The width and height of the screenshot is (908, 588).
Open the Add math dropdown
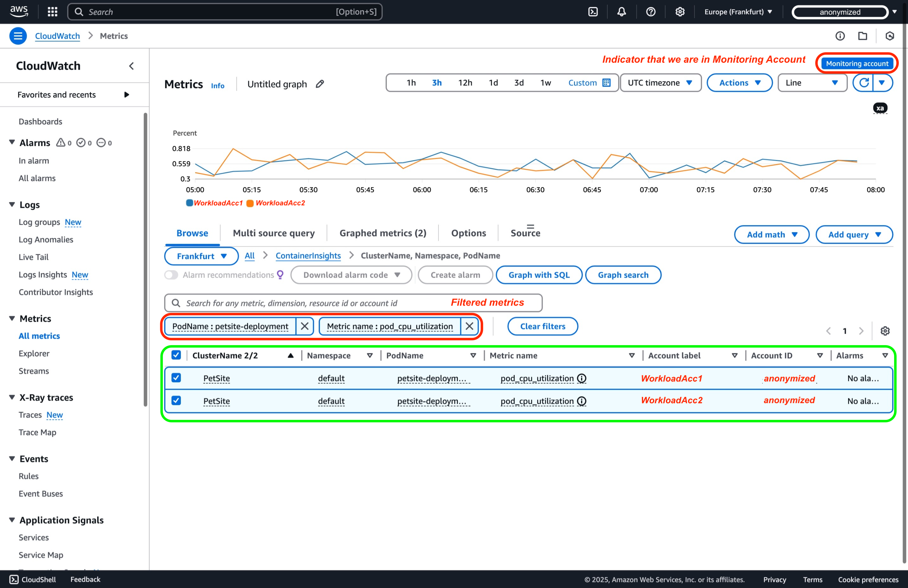(771, 235)
